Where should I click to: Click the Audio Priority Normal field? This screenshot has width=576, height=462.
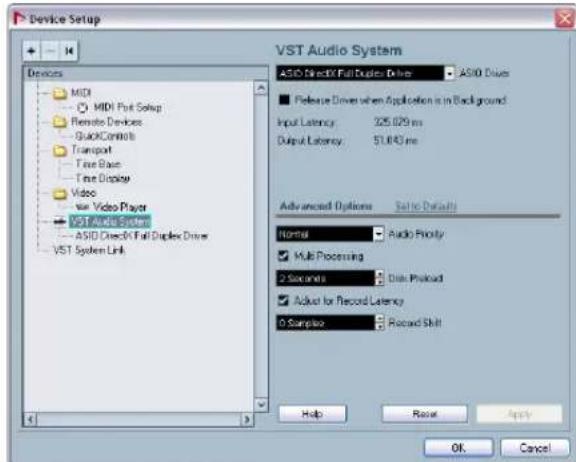(325, 234)
